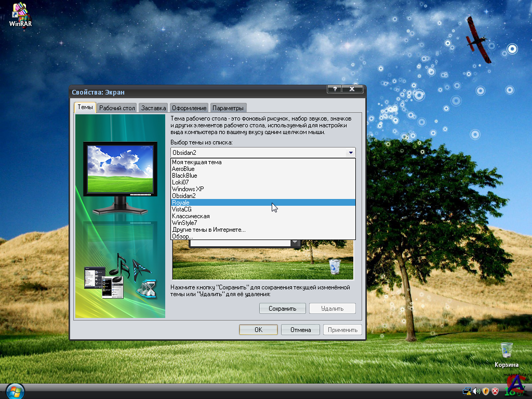The width and height of the screenshot is (532, 399).
Task: Switch to the Рабочий стол tab
Action: click(117, 108)
